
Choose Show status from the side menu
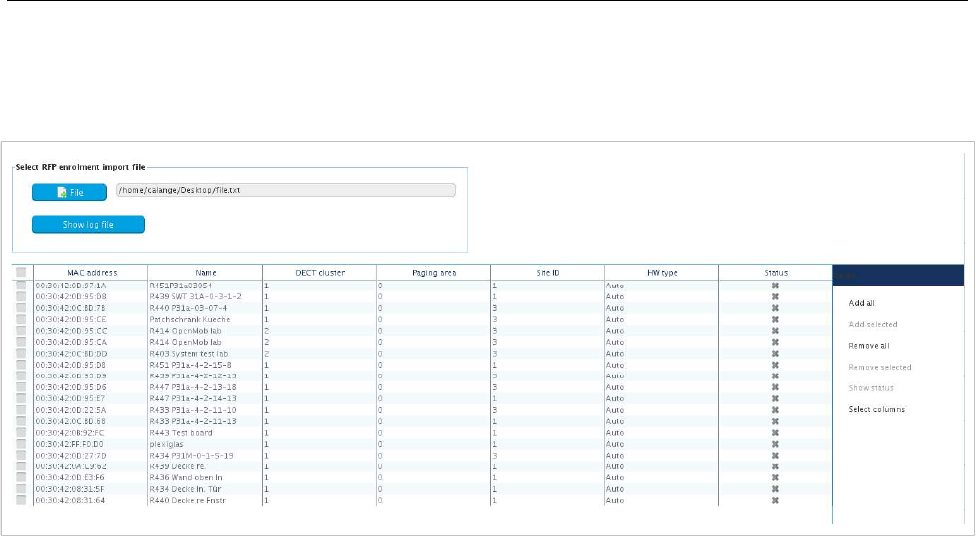(x=871, y=388)
